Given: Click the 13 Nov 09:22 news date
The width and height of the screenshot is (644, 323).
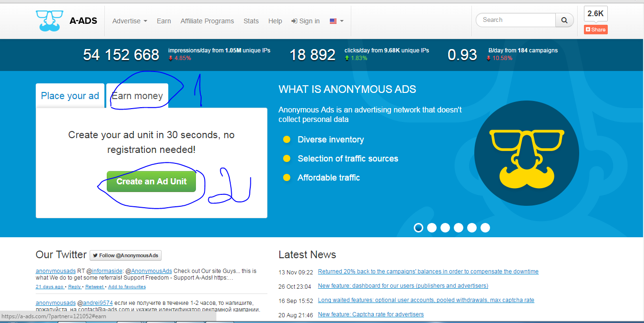Looking at the screenshot, I should coord(296,272).
